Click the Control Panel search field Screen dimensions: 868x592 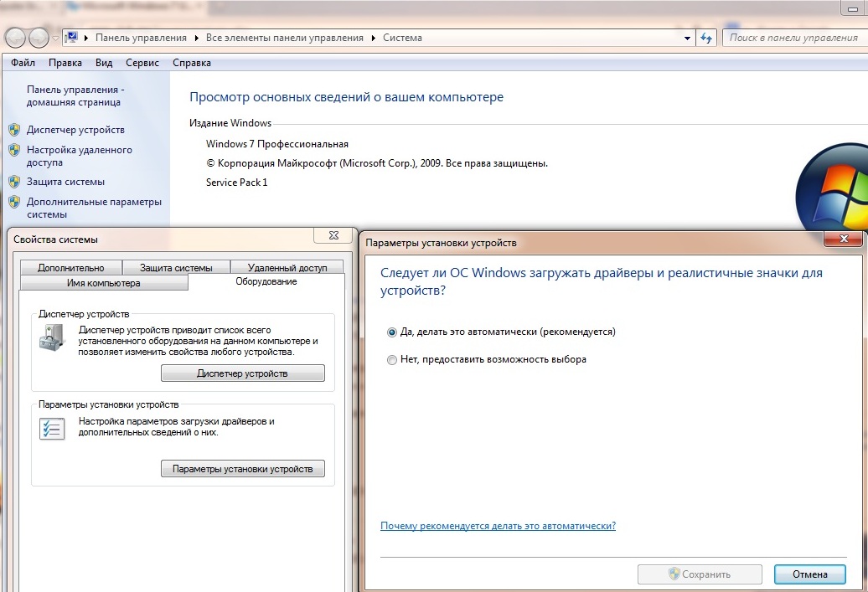pyautogui.click(x=793, y=38)
